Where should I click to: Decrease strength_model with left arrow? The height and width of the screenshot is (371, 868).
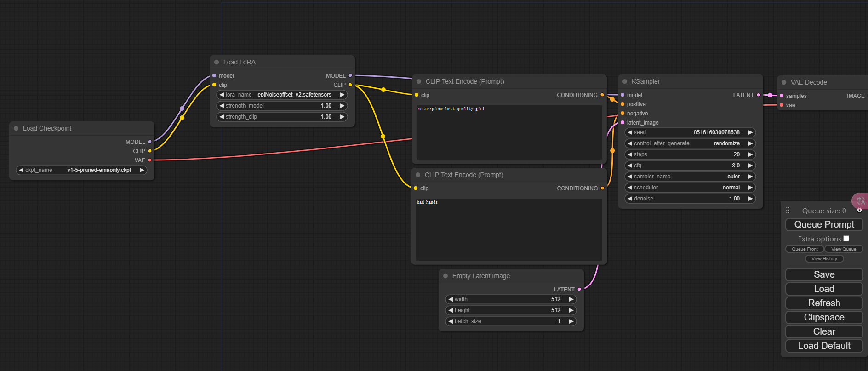click(222, 106)
